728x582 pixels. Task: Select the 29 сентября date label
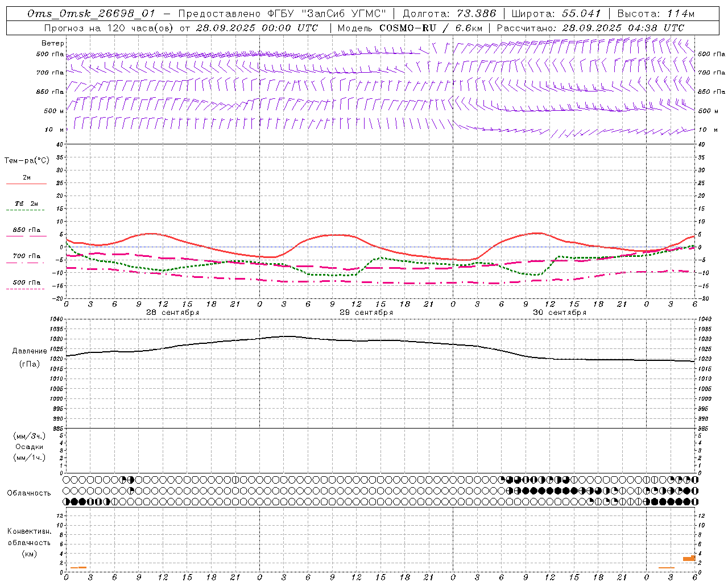366,313
